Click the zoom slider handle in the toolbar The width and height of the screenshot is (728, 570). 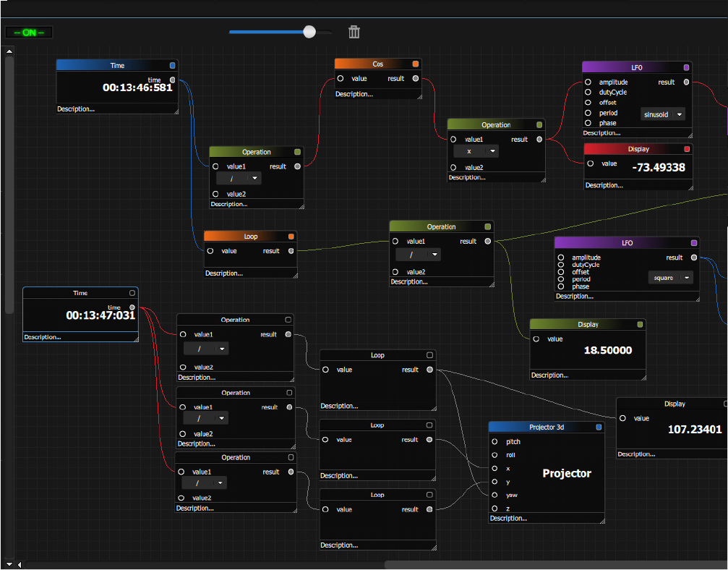coord(309,32)
